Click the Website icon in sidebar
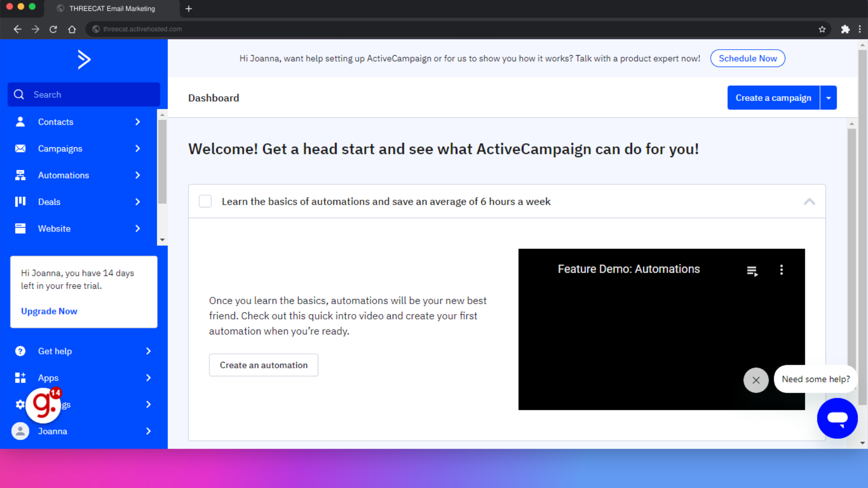Screen dimensions: 868x488 (x=21, y=228)
